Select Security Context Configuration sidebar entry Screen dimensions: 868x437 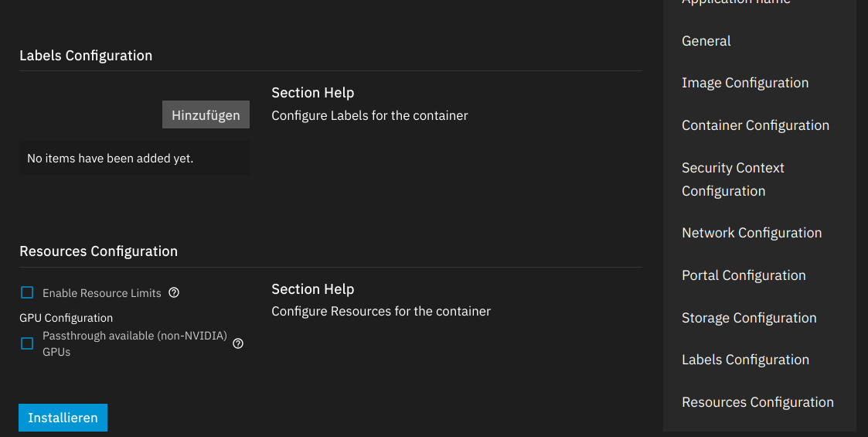point(733,179)
